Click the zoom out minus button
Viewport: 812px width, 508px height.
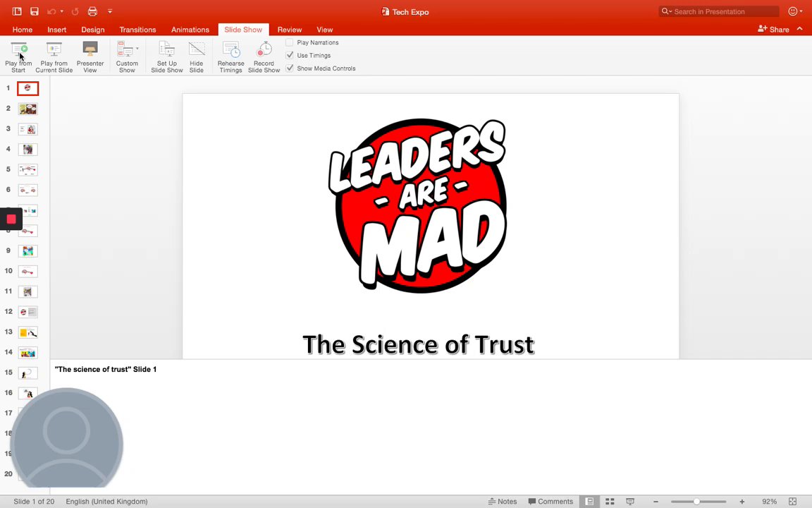point(656,502)
